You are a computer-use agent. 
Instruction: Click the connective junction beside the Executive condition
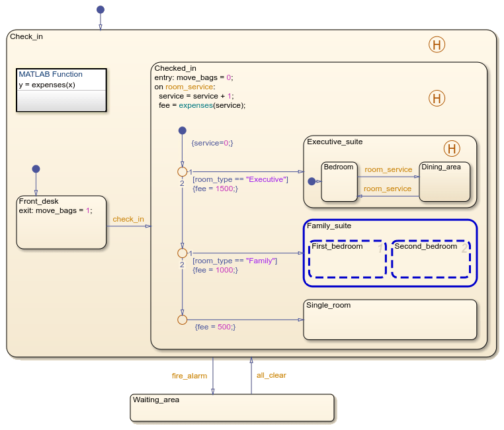tap(182, 171)
